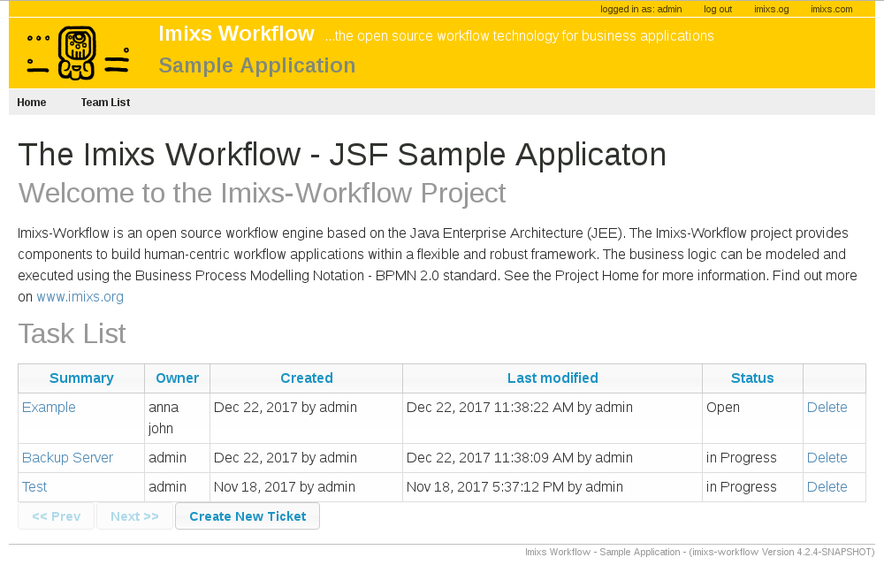Follow the www.imixs.org link
Screen dimensions: 884x588
tap(80, 296)
